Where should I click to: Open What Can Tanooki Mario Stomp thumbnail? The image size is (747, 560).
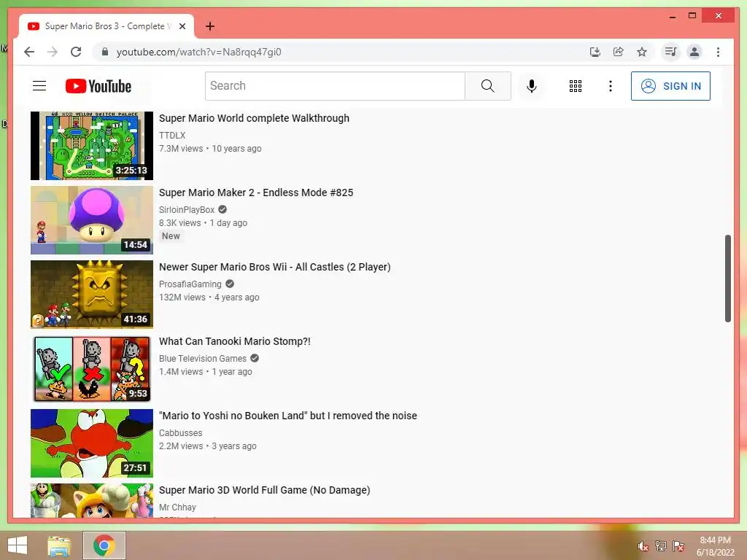point(92,368)
